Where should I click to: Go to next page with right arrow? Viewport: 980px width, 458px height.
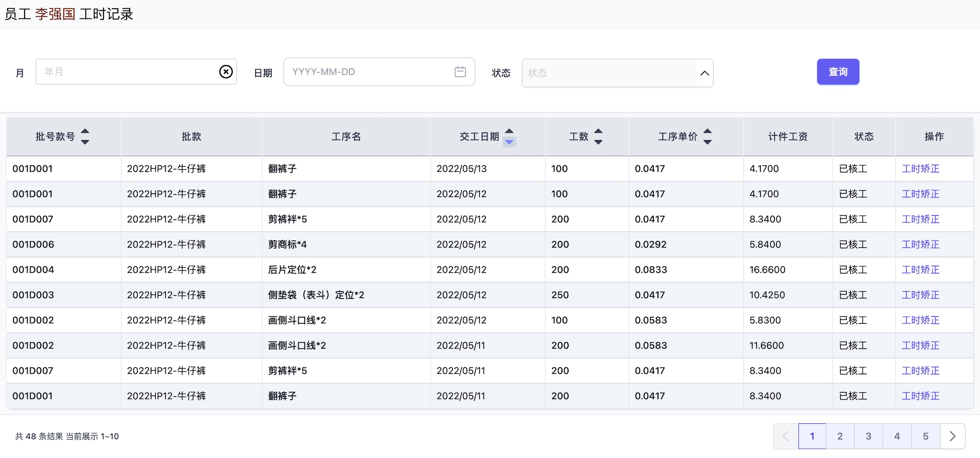coord(952,436)
